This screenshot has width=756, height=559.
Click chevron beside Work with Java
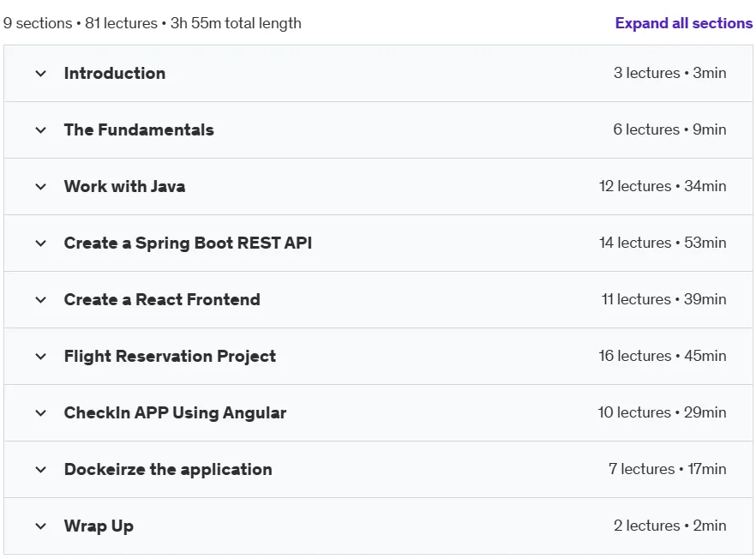41,187
